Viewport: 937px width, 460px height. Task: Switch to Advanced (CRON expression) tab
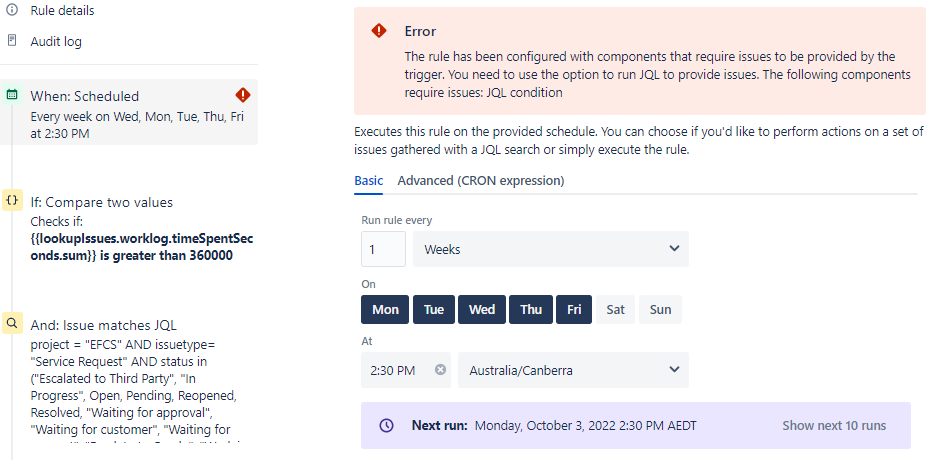[481, 181]
